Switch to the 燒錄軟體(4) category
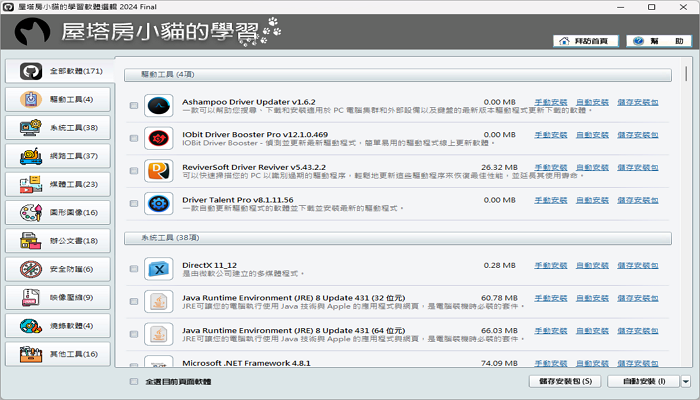The width and height of the screenshot is (700, 400). point(58,325)
